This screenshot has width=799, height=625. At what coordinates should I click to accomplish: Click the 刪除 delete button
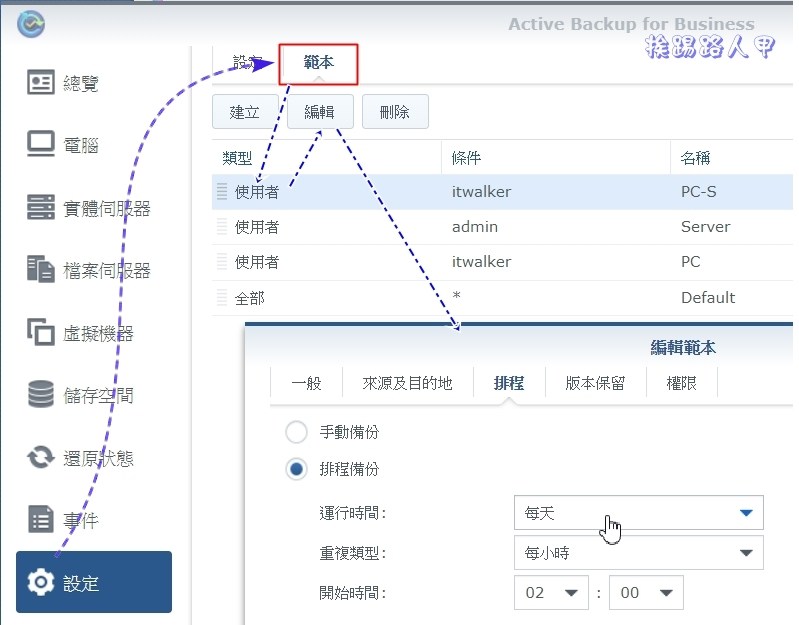point(395,112)
